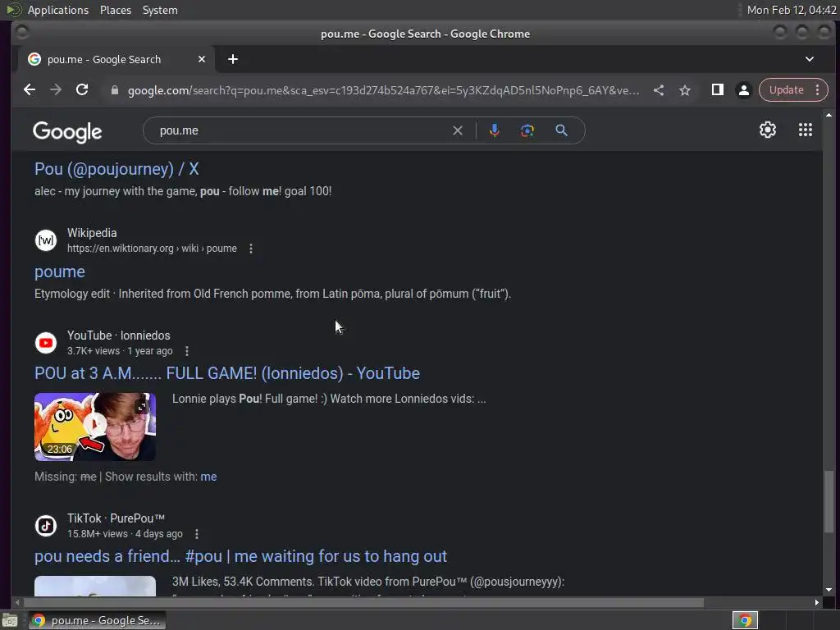Click the TikTok video thumbnail preview
The width and height of the screenshot is (840, 630).
95,586
